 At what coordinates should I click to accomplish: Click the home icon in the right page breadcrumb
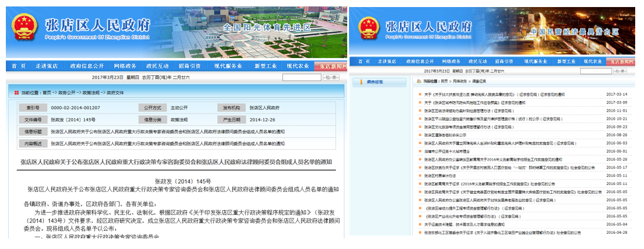click(417, 82)
